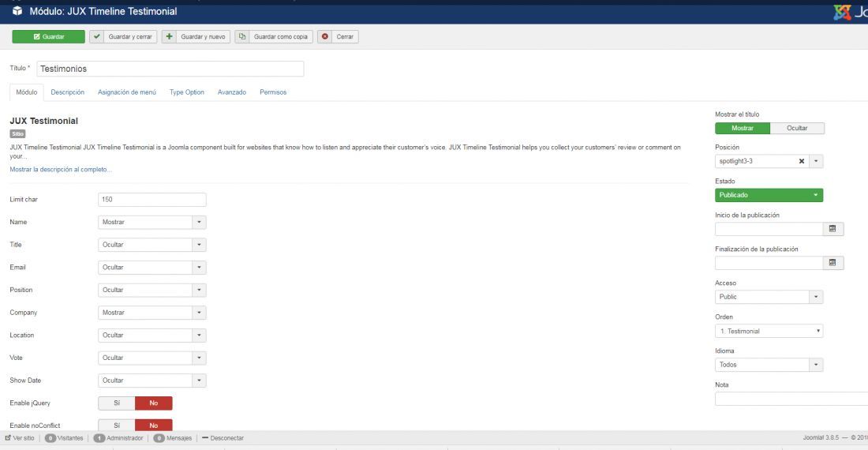Open the Acceso Public dropdown
868x450 pixels.
[769, 297]
